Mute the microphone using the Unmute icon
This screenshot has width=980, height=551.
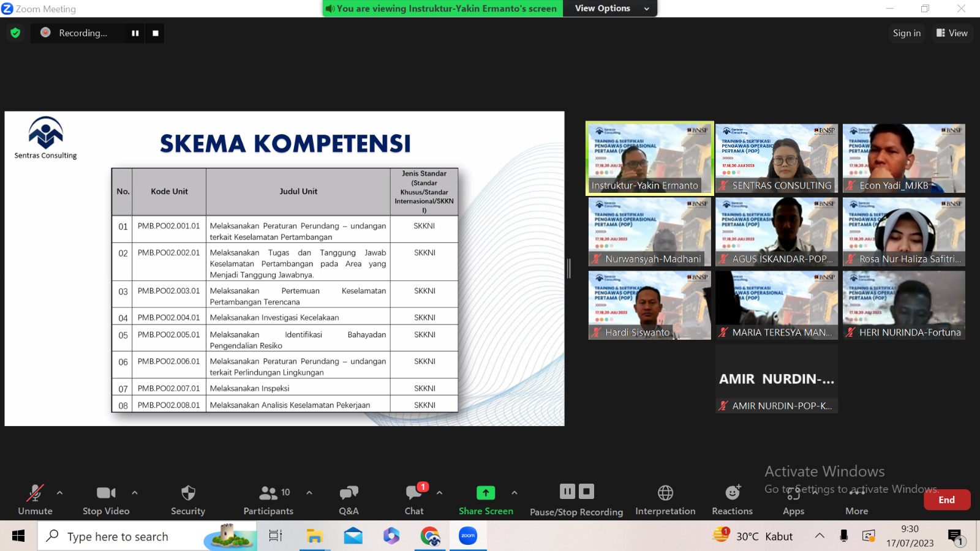[34, 492]
